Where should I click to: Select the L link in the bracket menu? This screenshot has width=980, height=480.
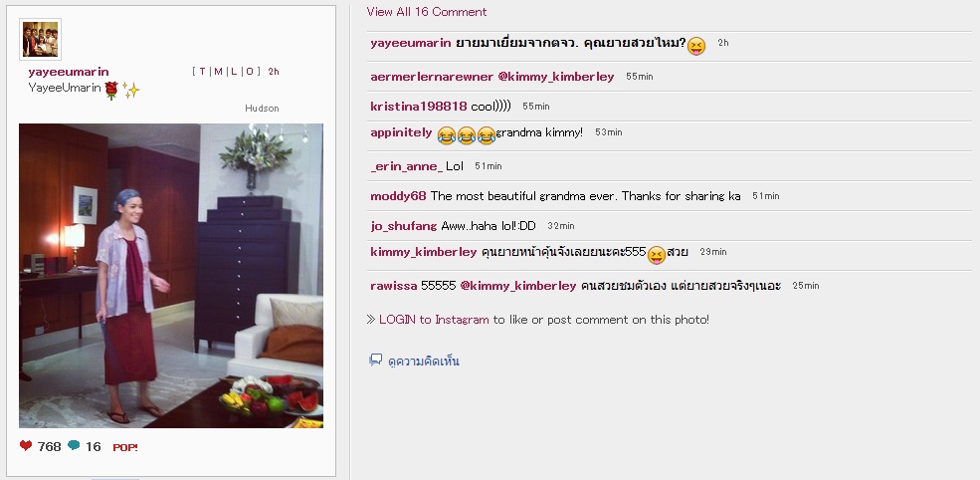point(234,72)
